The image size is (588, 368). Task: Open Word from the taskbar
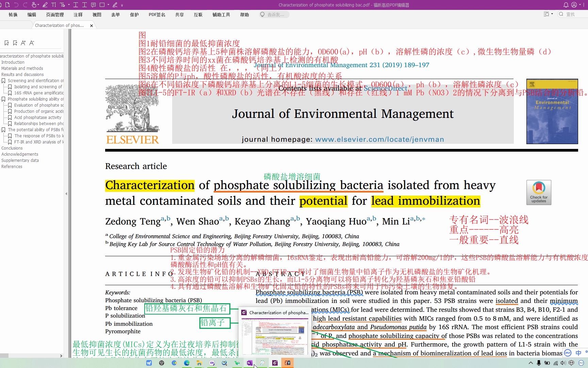point(149,363)
